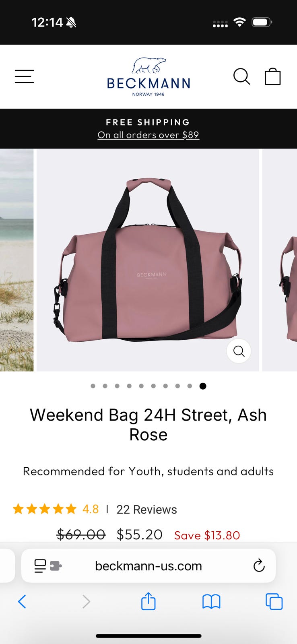
Task: Select the first image carousel dot
Action: point(93,386)
